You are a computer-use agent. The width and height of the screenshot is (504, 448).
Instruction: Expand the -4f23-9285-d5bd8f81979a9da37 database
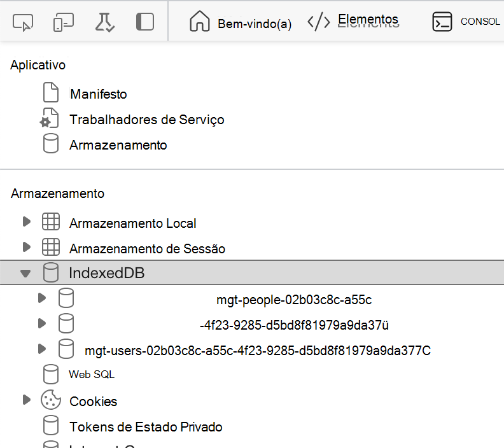click(x=42, y=323)
